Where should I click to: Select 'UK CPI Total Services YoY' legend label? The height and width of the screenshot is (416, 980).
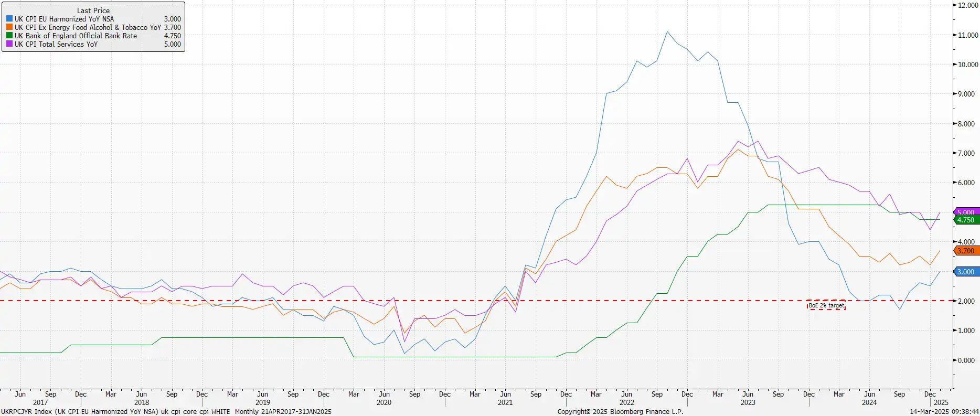(56, 44)
